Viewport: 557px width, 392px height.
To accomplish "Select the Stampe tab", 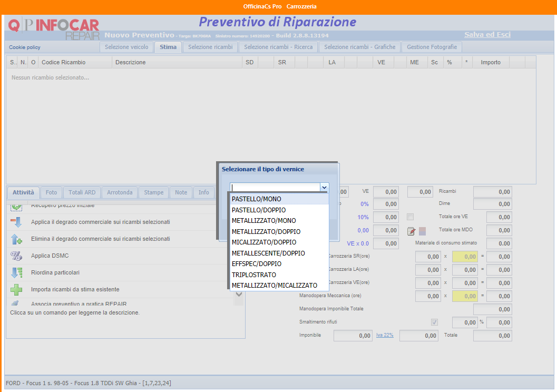I will coord(154,192).
